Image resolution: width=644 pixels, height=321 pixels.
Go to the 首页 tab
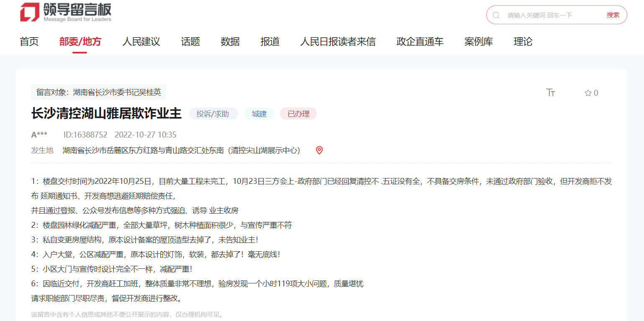(29, 41)
